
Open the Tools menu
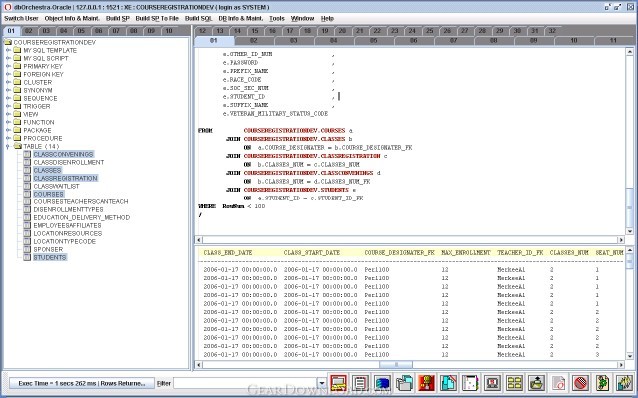coord(277,18)
